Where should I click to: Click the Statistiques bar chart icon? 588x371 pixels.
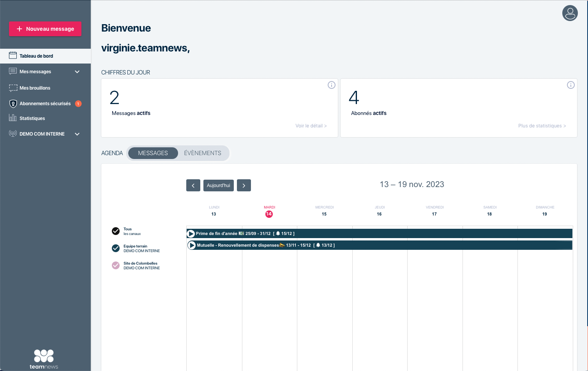coord(13,118)
